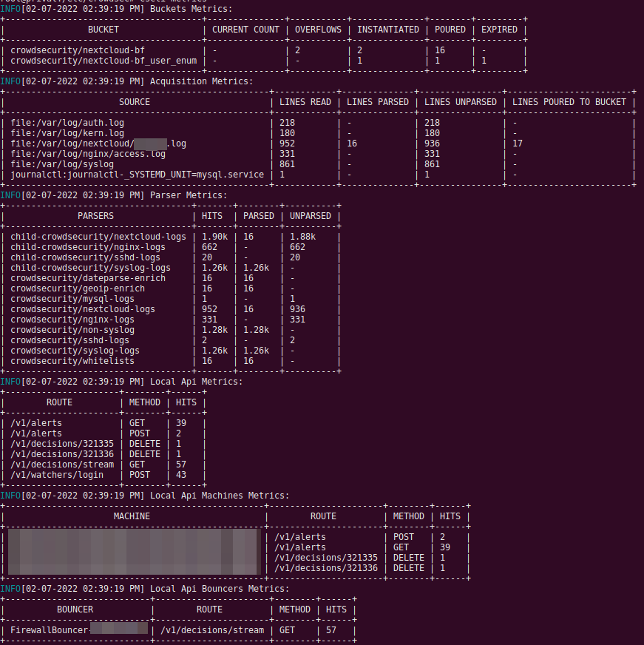Select the crowdsecurity/dateparse-enrich parser

[88, 278]
